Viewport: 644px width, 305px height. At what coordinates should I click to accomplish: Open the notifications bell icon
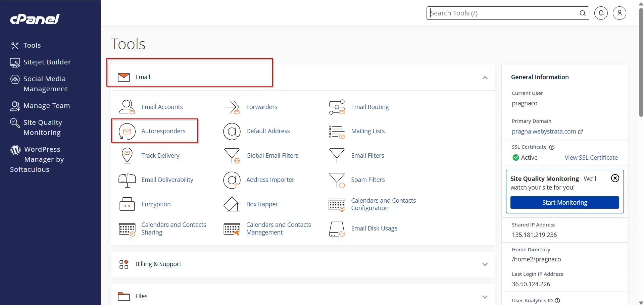[601, 13]
